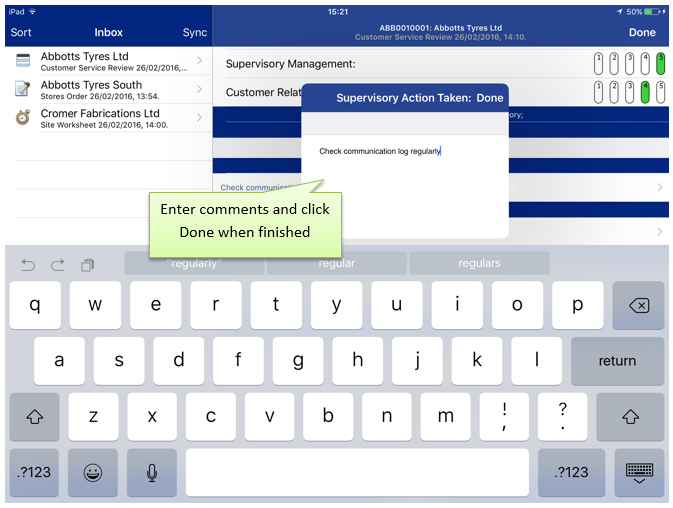Tap the Stores Order notepad icon
The width and height of the screenshot is (673, 508).
coord(23,88)
